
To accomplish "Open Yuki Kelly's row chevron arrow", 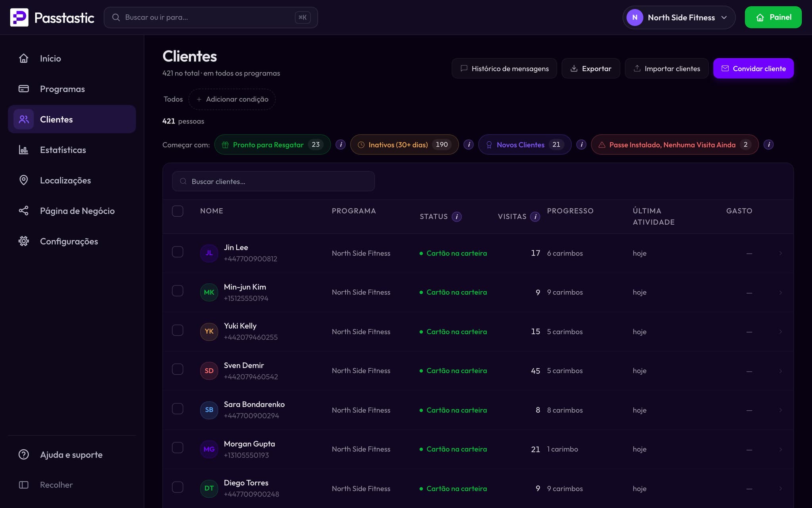I will pyautogui.click(x=780, y=331).
